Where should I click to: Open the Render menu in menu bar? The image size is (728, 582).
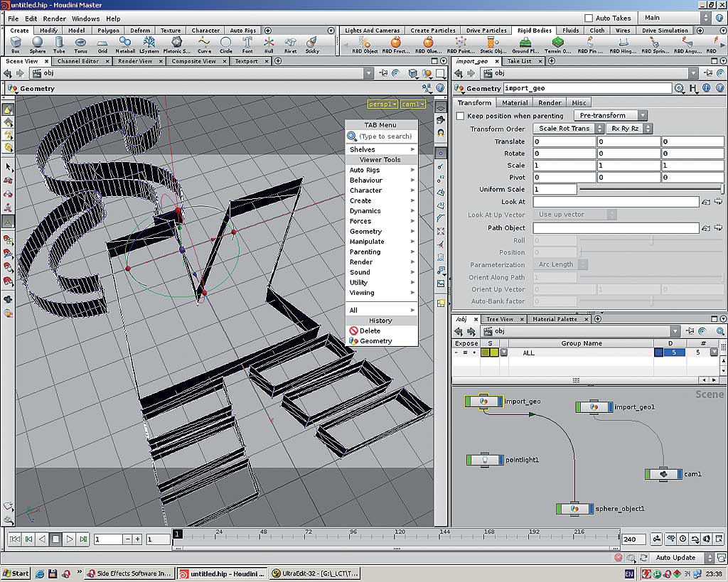tap(54, 18)
